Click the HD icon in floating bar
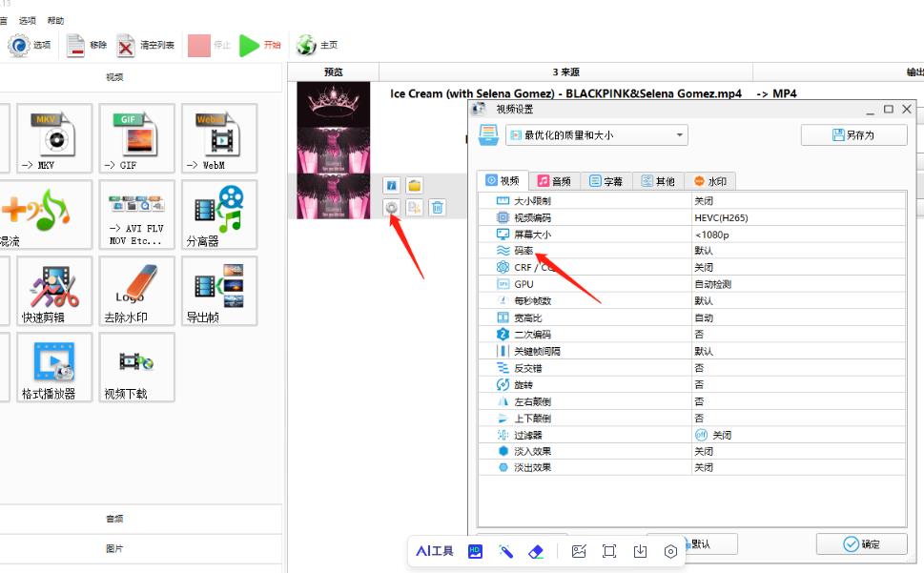The width and height of the screenshot is (924, 573). point(475,551)
